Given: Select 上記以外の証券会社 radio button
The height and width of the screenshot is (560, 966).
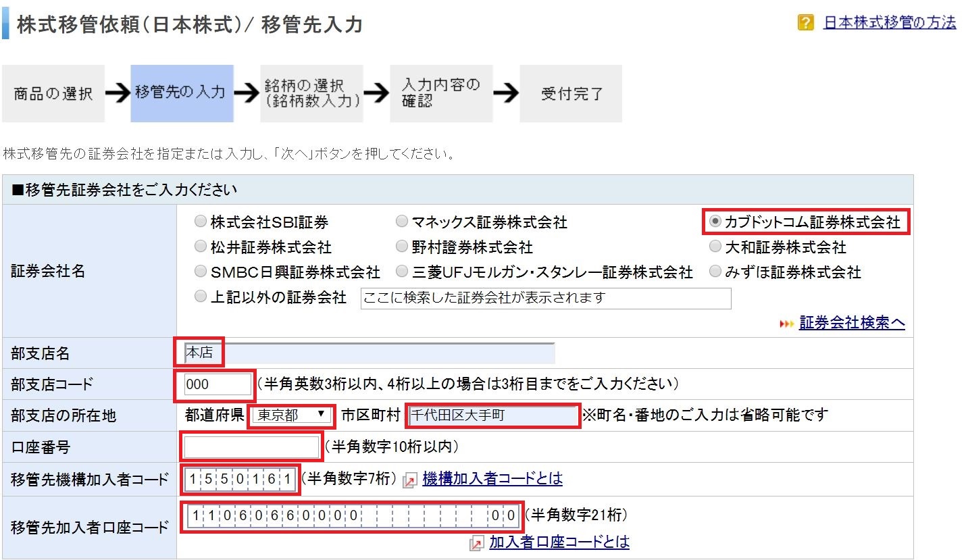Looking at the screenshot, I should tap(200, 297).
